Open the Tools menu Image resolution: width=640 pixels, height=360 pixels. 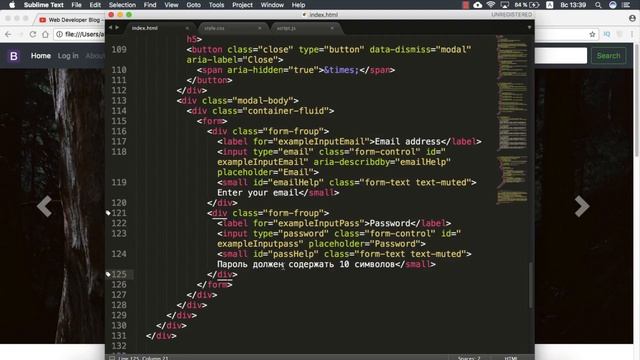(216, 5)
